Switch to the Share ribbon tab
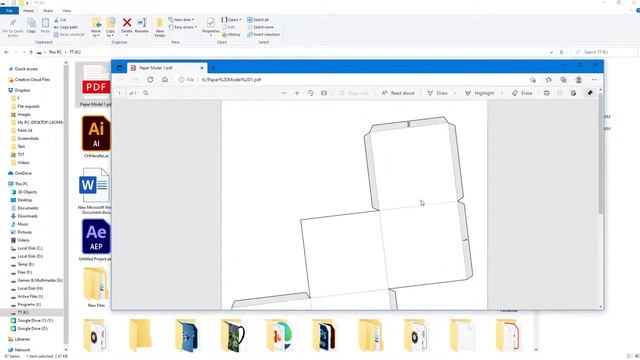The height and width of the screenshot is (360, 640). click(48, 11)
